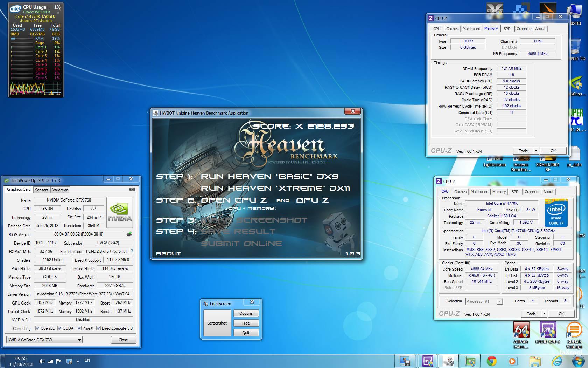Switch to the Validation tab in GPU-Z

[x=61, y=190]
